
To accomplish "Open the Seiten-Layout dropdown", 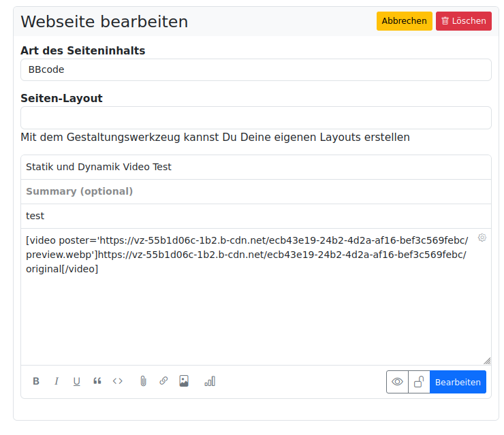I will point(255,118).
